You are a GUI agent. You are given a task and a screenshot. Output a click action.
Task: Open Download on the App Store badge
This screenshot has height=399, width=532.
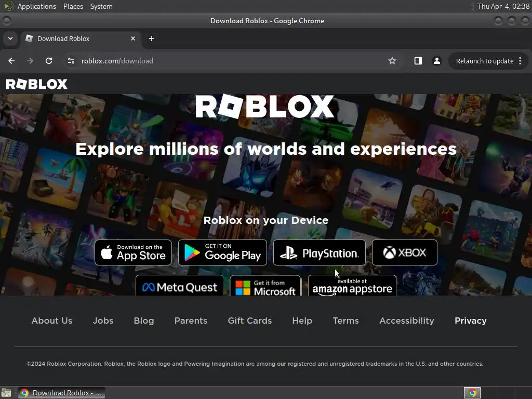(134, 252)
